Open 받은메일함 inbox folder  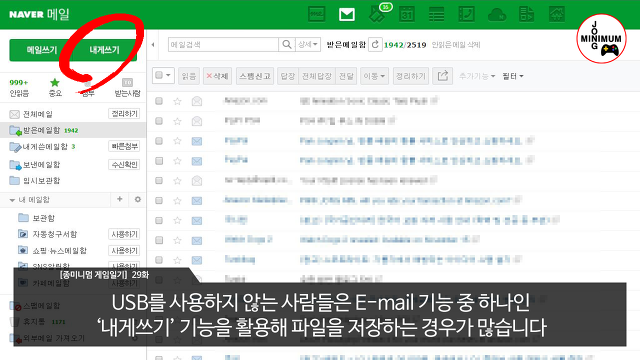tap(41, 130)
